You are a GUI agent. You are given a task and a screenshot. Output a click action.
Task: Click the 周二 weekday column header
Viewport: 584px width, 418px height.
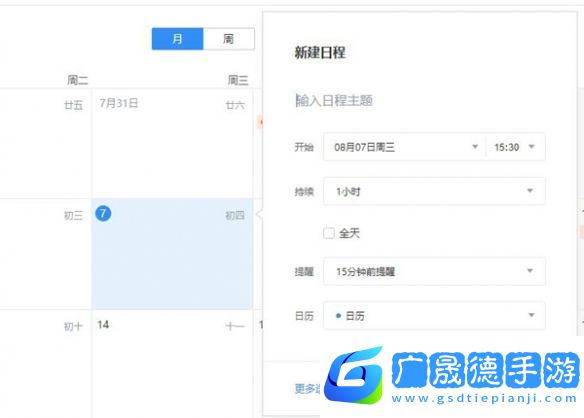coord(77,80)
